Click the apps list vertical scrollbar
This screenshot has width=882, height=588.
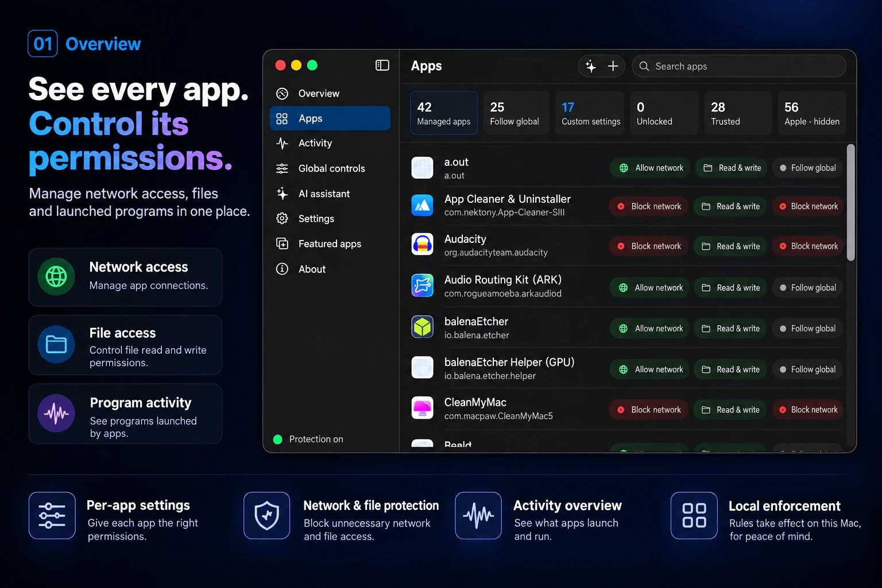point(851,203)
